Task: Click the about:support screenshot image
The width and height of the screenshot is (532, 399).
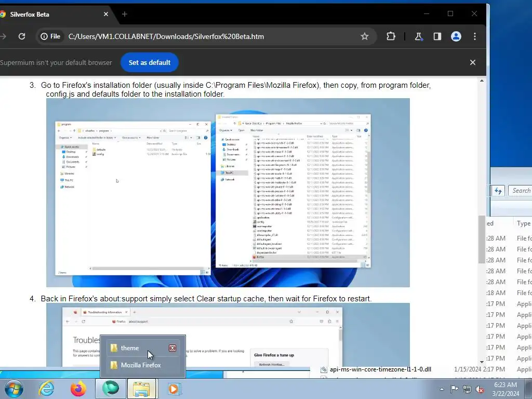Action: 228,335
